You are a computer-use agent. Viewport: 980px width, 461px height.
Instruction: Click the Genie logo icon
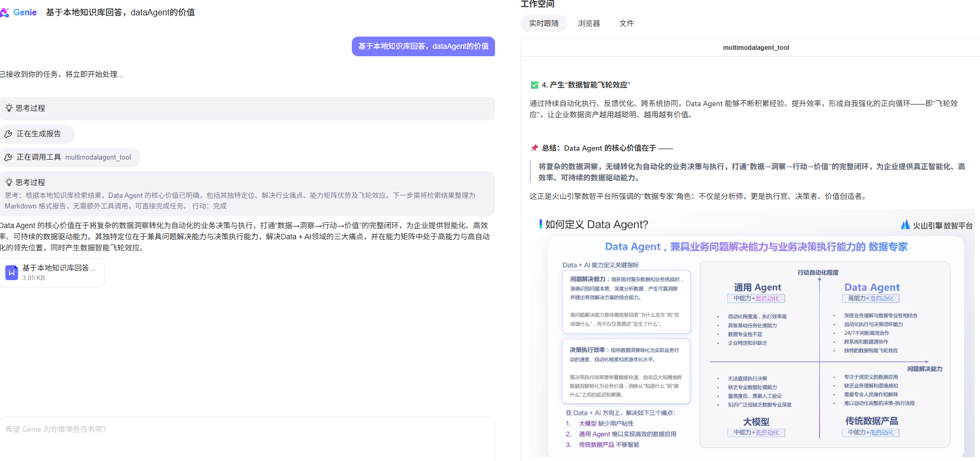(5, 12)
